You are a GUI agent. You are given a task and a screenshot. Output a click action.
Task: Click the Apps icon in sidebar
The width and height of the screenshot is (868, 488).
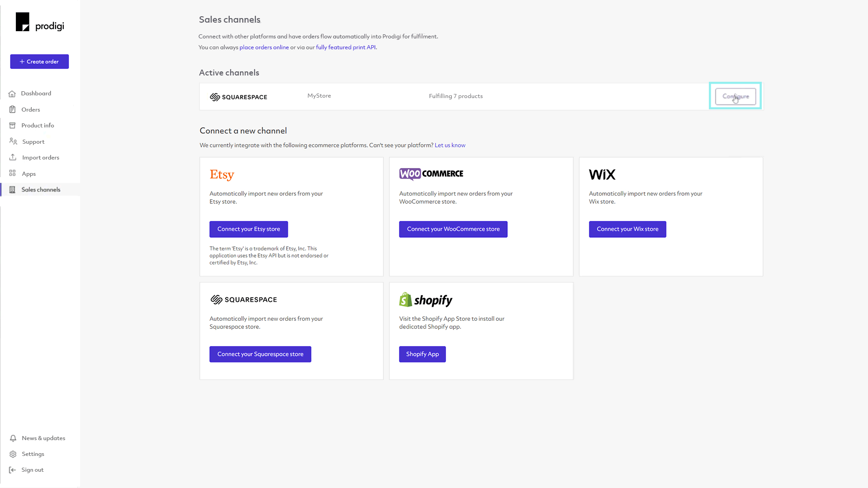pos(13,174)
